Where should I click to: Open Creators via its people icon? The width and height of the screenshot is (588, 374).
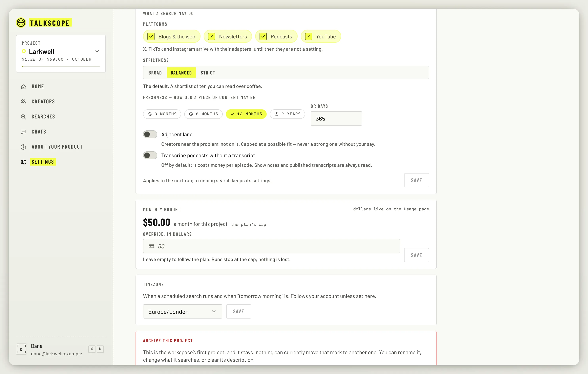23,102
